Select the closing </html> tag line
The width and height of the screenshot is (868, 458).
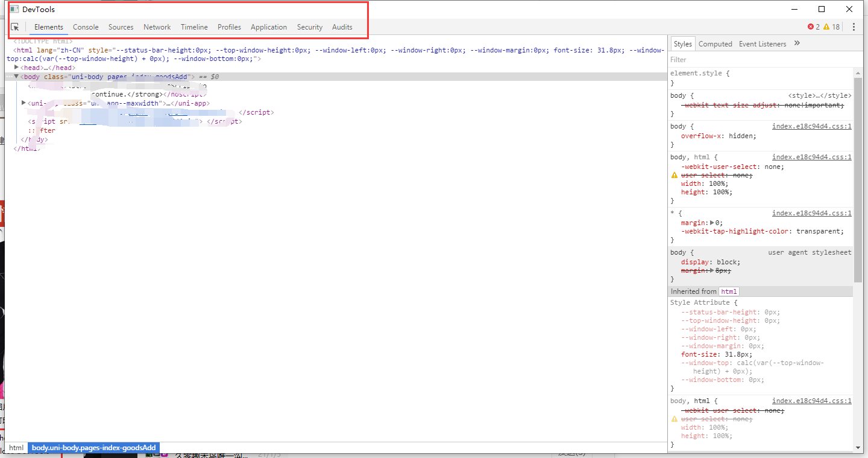coord(27,148)
